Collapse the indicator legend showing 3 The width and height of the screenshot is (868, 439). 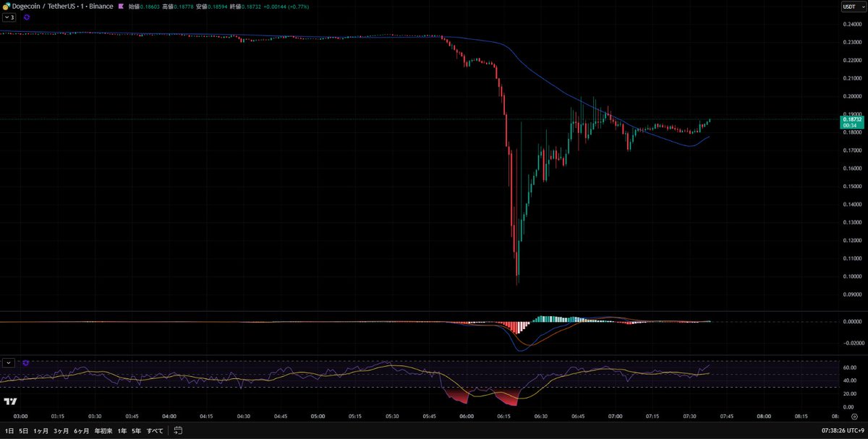point(9,17)
